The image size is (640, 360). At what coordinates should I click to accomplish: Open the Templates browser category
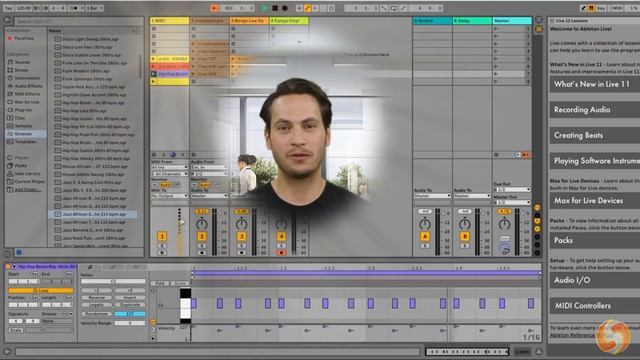[x=22, y=142]
